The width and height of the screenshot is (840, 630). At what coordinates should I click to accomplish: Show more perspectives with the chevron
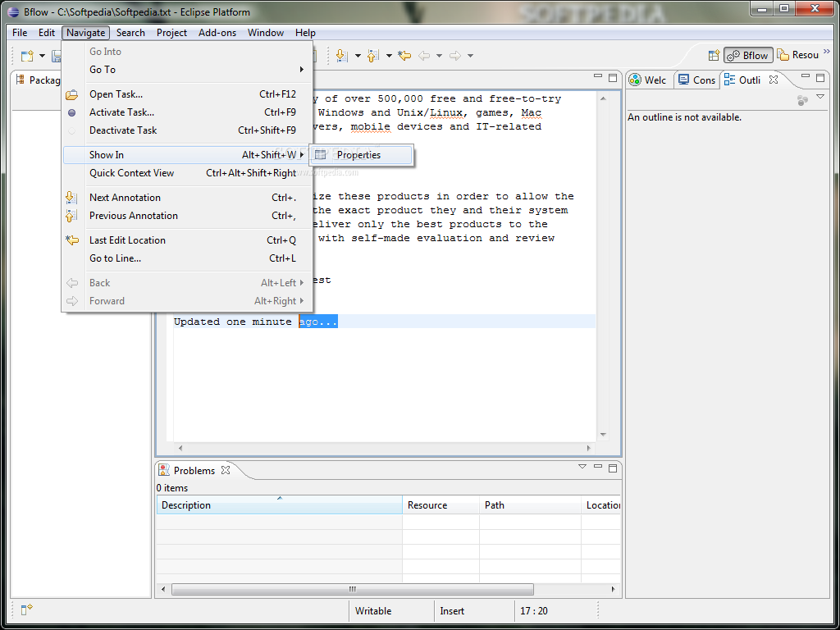pyautogui.click(x=827, y=52)
